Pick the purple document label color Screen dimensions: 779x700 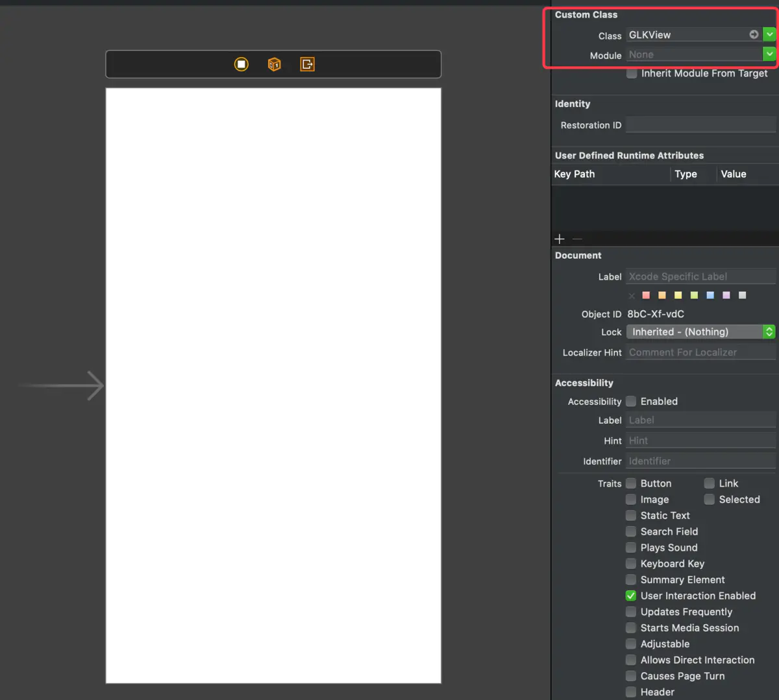tap(726, 295)
